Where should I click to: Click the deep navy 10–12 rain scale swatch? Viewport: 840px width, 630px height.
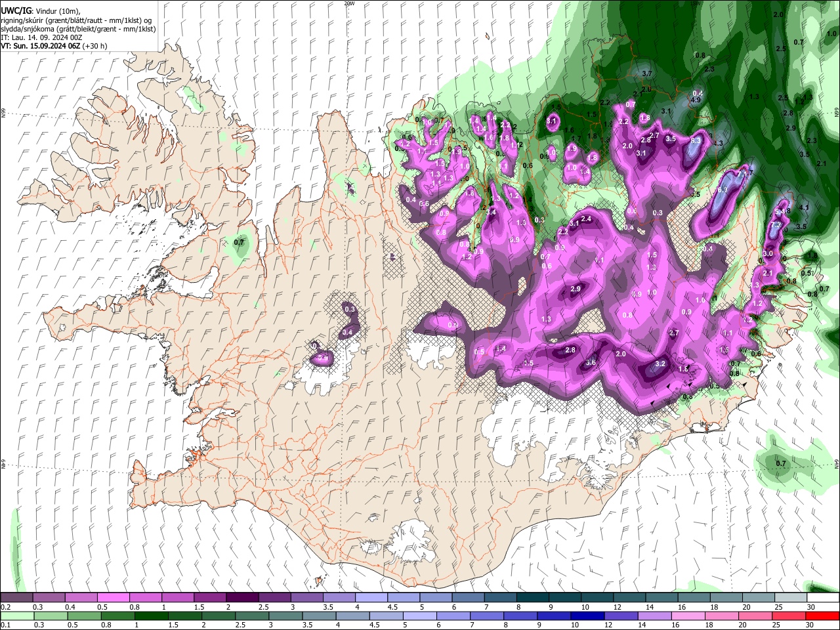pos(587,616)
